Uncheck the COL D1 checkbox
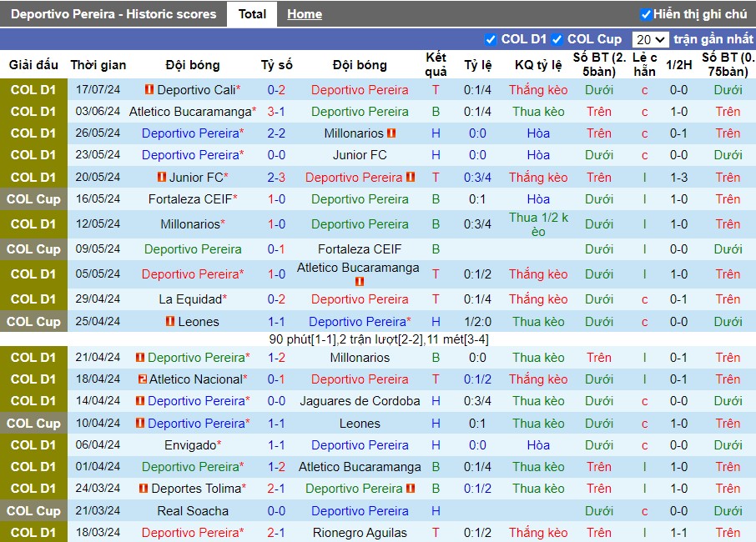Viewport: 756px width, 542px height. click(491, 39)
